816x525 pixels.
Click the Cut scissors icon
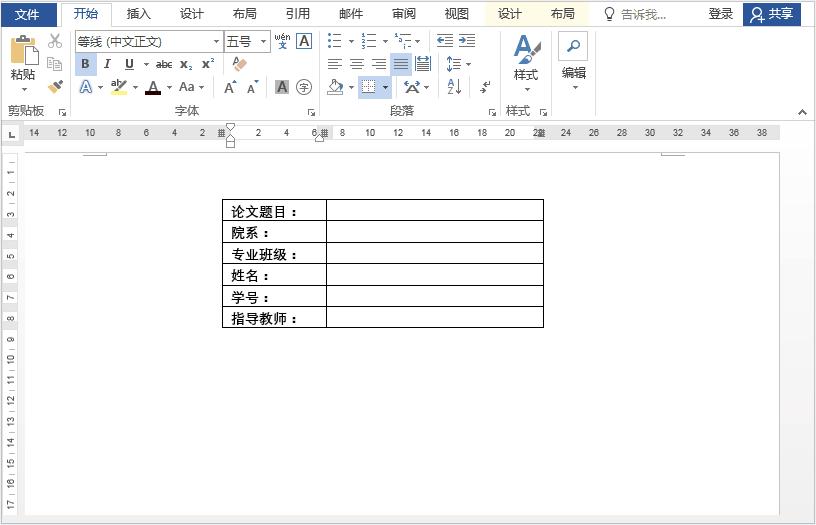55,41
